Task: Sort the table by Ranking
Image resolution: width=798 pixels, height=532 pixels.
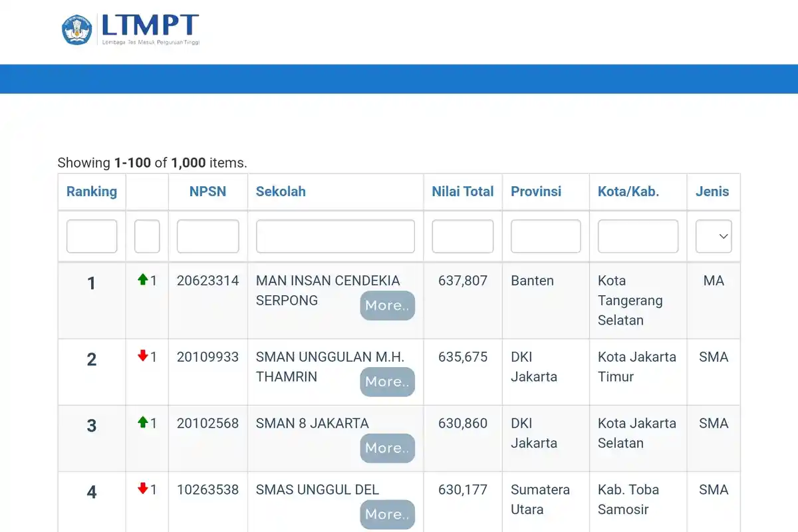Action: coord(91,192)
